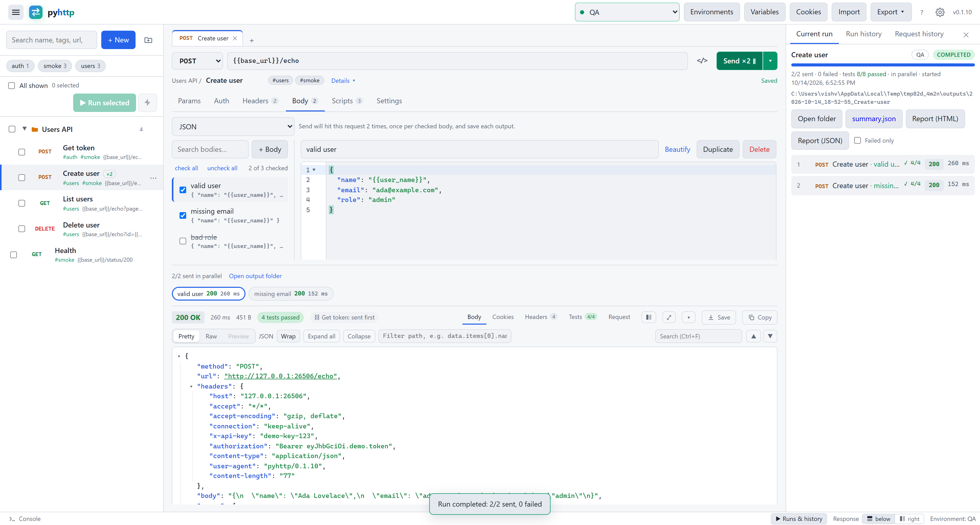Close the Create user request tab

235,38
